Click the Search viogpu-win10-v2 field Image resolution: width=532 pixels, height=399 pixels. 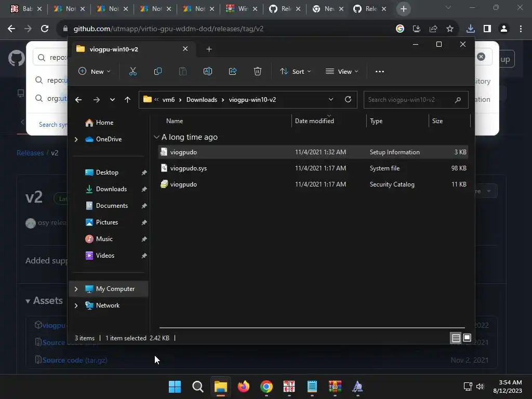pos(416,100)
